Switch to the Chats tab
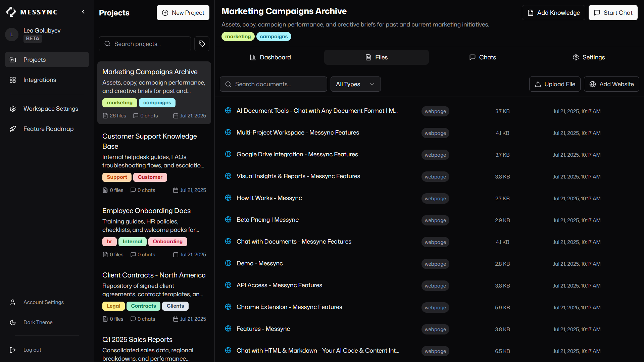Screen dimensions: 644x362 (x=483, y=57)
